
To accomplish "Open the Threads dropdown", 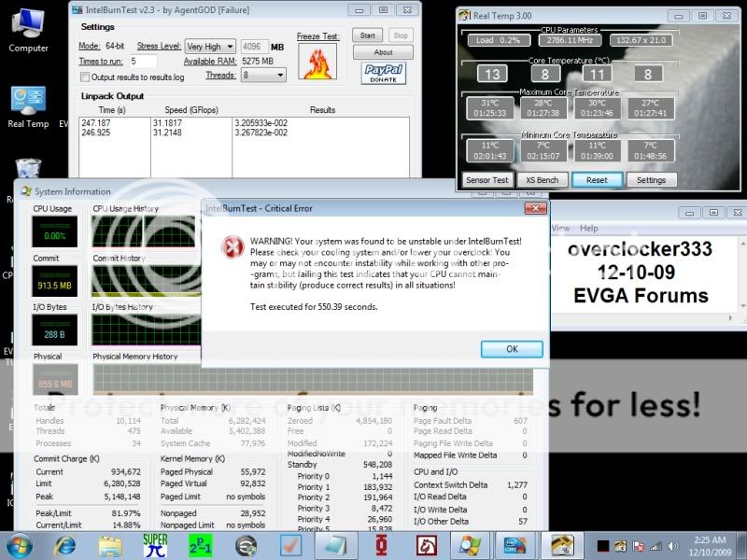I will pyautogui.click(x=263, y=75).
